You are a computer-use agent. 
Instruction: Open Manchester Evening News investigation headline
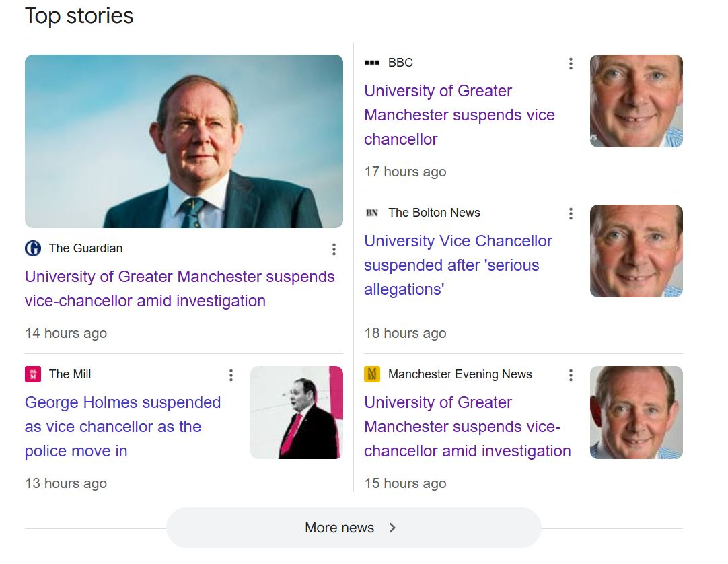click(x=467, y=427)
